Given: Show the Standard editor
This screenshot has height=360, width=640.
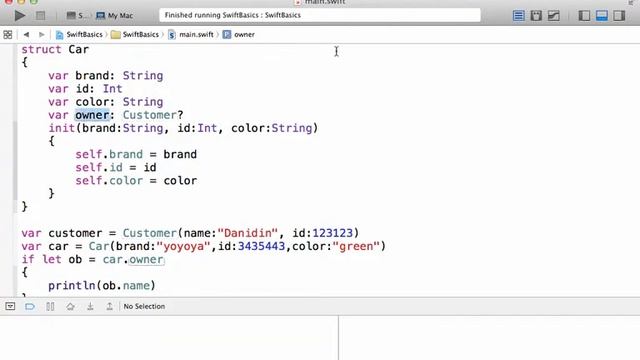Looking at the screenshot, I should click(x=518, y=16).
